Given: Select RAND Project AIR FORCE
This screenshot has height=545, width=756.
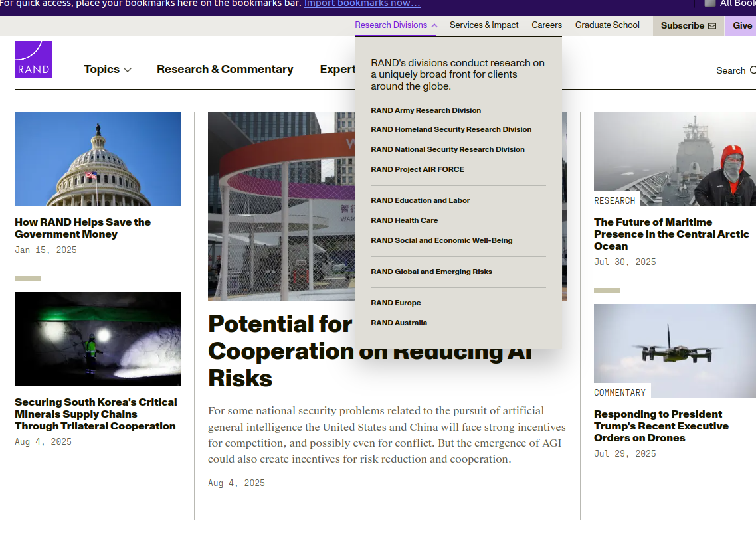Looking at the screenshot, I should pos(418,169).
